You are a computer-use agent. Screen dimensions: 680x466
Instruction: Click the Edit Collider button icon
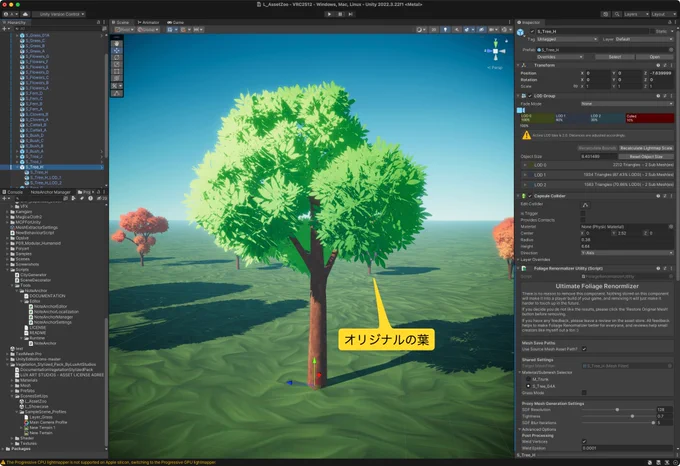pos(585,205)
